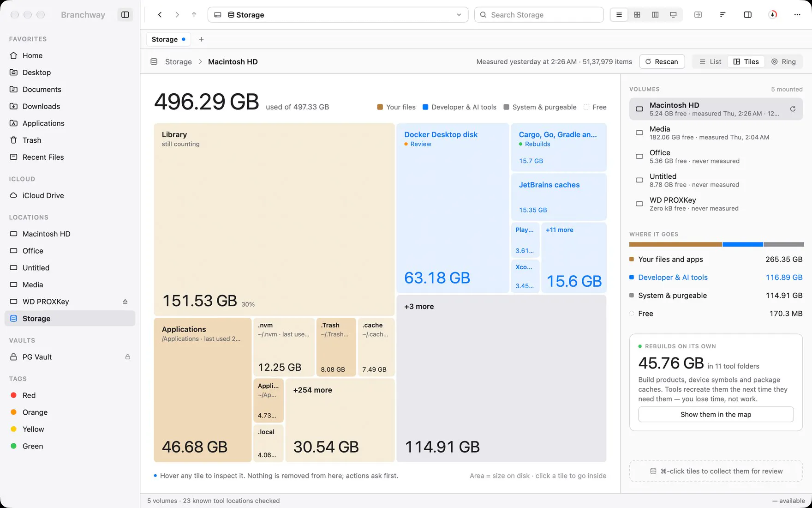Go back with the left arrow

pyautogui.click(x=160, y=15)
